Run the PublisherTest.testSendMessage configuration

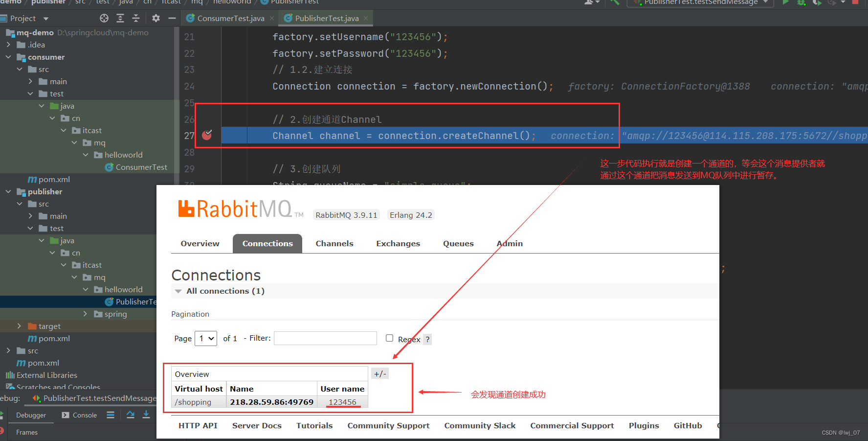[x=786, y=3]
